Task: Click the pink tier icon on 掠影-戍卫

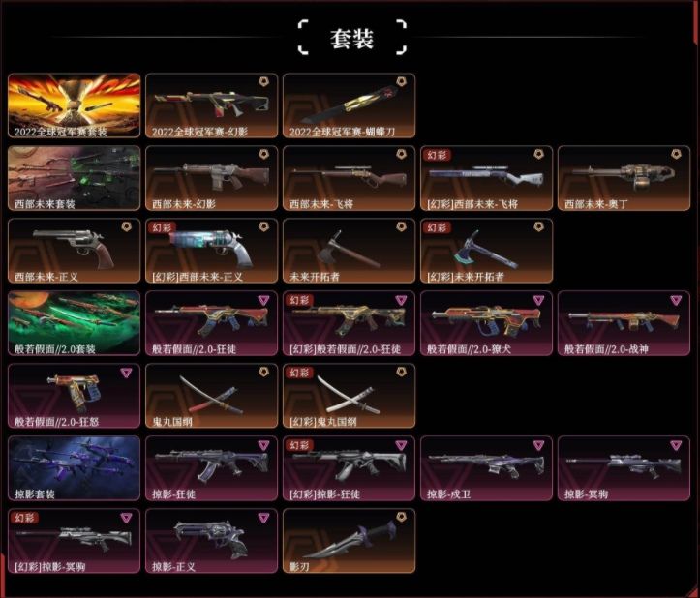Action: [x=539, y=445]
